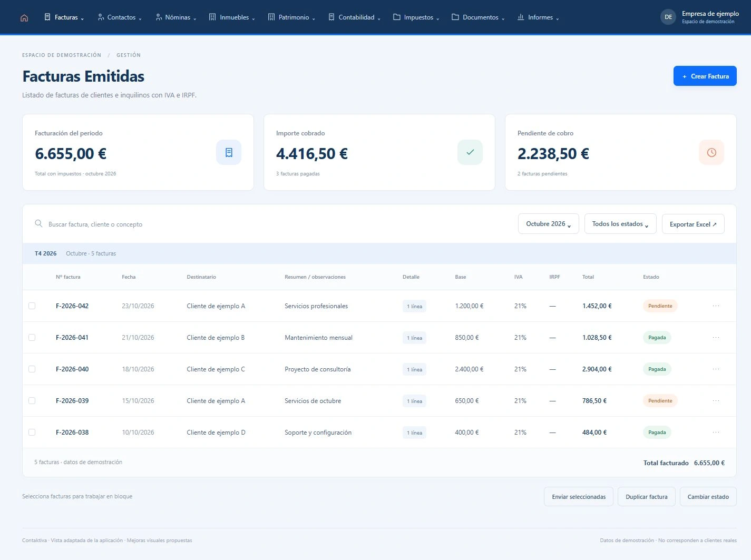Click the checkmark icon in Importe cobrado card
The height and width of the screenshot is (560, 751).
click(x=470, y=152)
